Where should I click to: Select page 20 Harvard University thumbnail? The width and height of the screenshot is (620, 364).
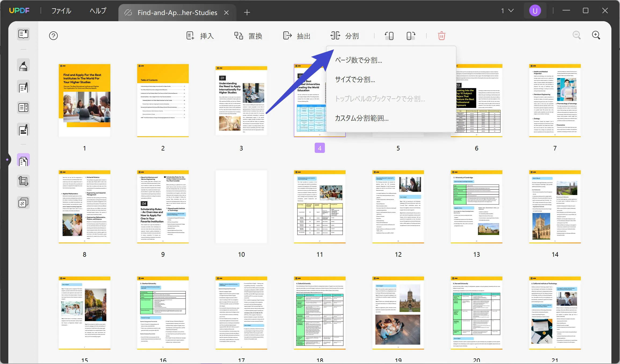[x=477, y=313]
